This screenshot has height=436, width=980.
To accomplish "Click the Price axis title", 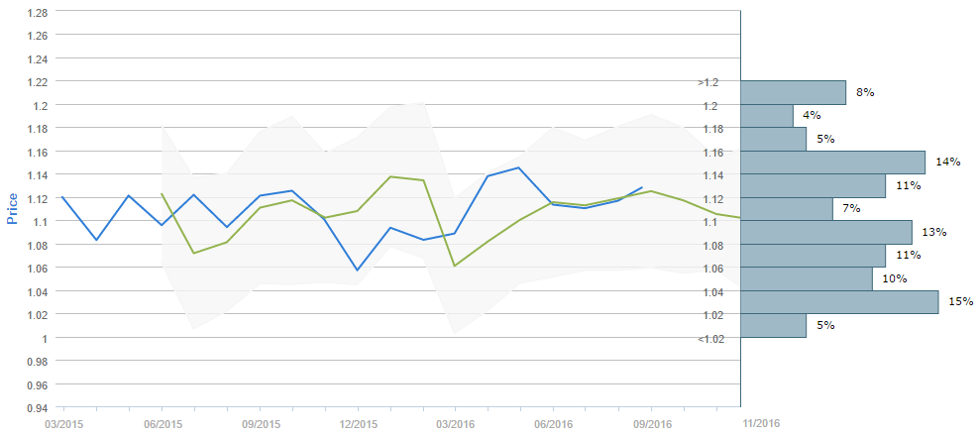I will [13, 208].
